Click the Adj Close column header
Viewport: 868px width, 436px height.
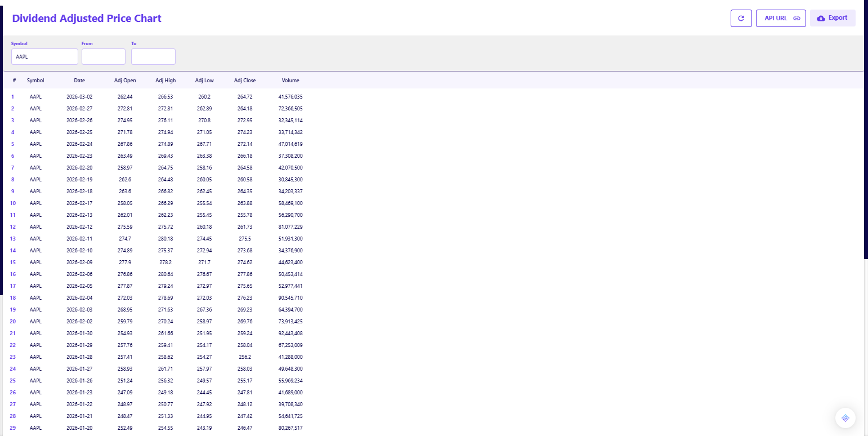click(x=245, y=81)
